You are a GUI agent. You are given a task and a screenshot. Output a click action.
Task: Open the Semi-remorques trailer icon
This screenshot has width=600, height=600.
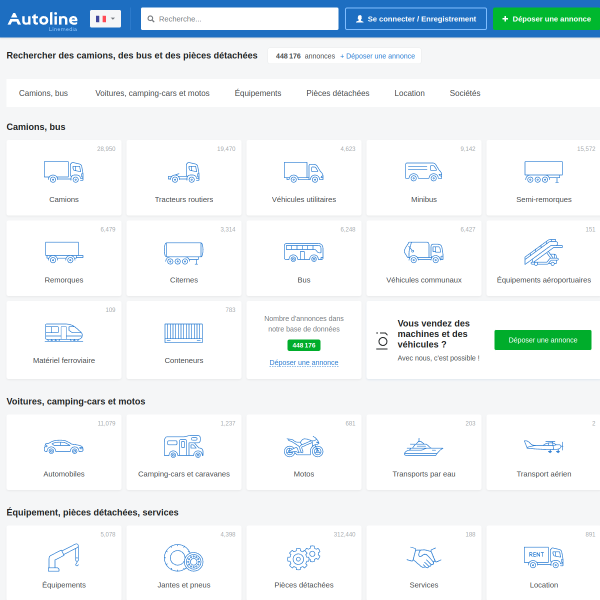point(543,172)
